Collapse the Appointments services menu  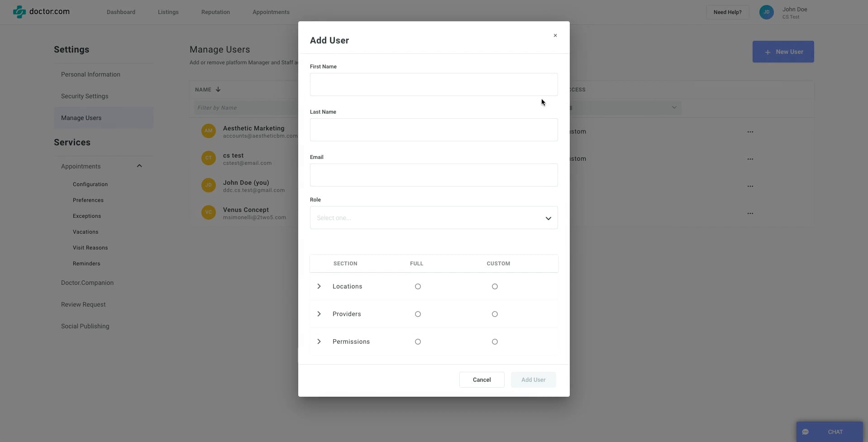[x=139, y=166]
